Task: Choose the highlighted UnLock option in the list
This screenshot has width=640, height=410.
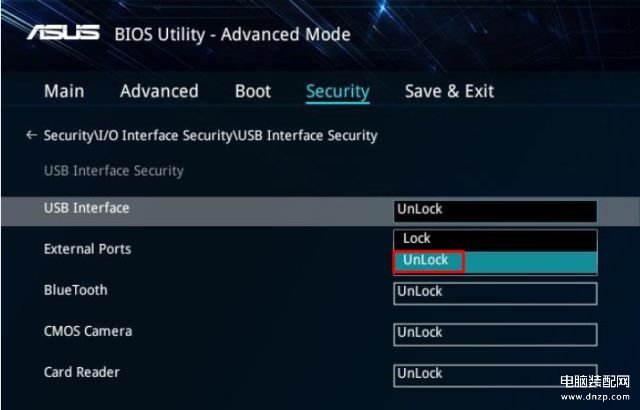Action: tap(495, 262)
